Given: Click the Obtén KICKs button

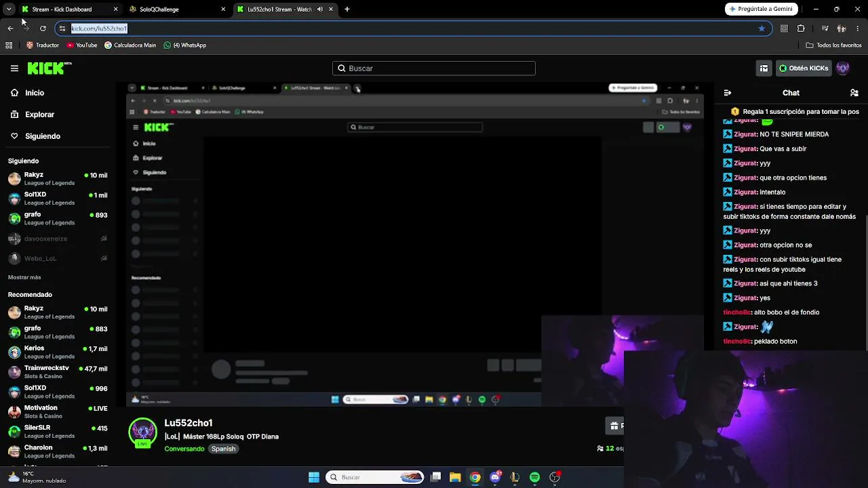Looking at the screenshot, I should click(x=804, y=68).
